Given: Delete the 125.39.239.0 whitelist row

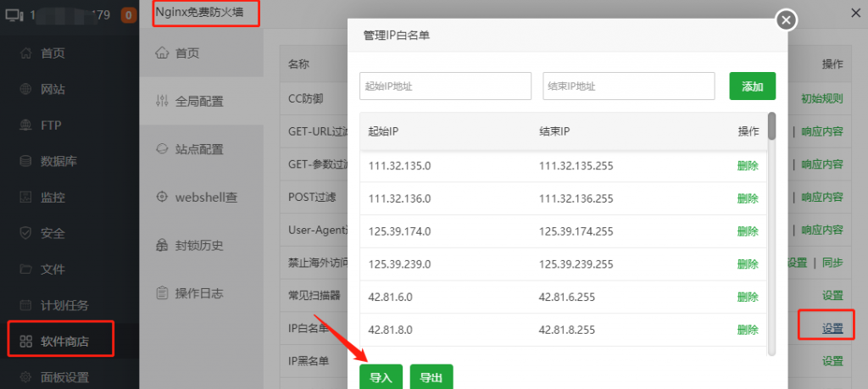Looking at the screenshot, I should (x=748, y=264).
